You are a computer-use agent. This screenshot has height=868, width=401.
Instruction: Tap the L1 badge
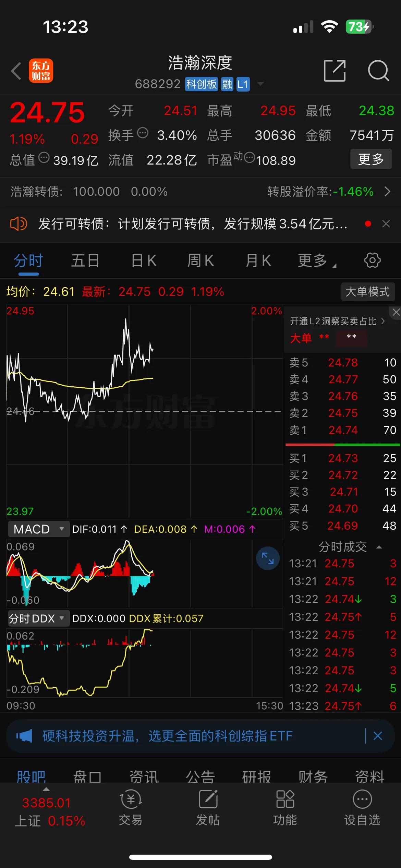(243, 84)
